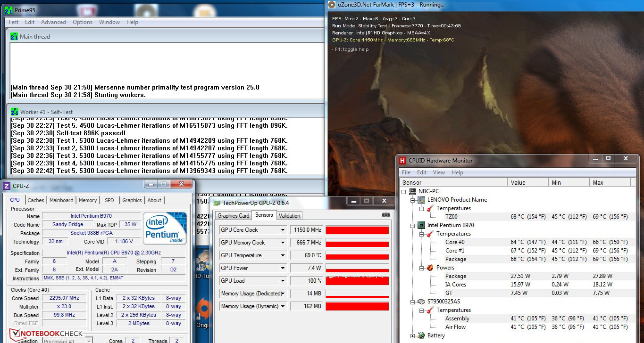Open the About tab in CPU-Z
644x343 pixels.
154,200
